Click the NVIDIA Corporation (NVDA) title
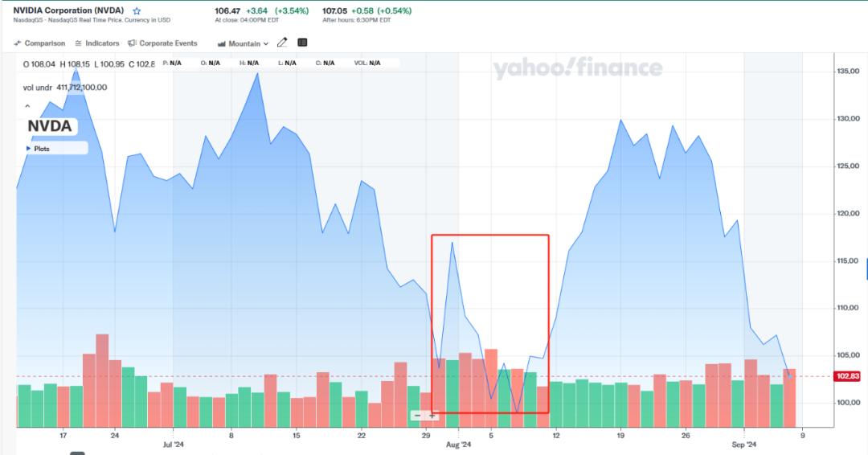This screenshot has width=868, height=455. (68, 11)
